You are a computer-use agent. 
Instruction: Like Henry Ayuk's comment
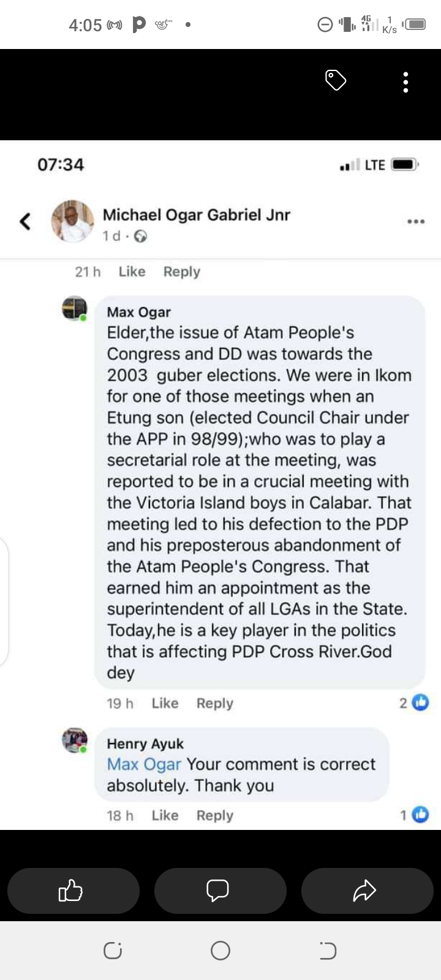165,815
